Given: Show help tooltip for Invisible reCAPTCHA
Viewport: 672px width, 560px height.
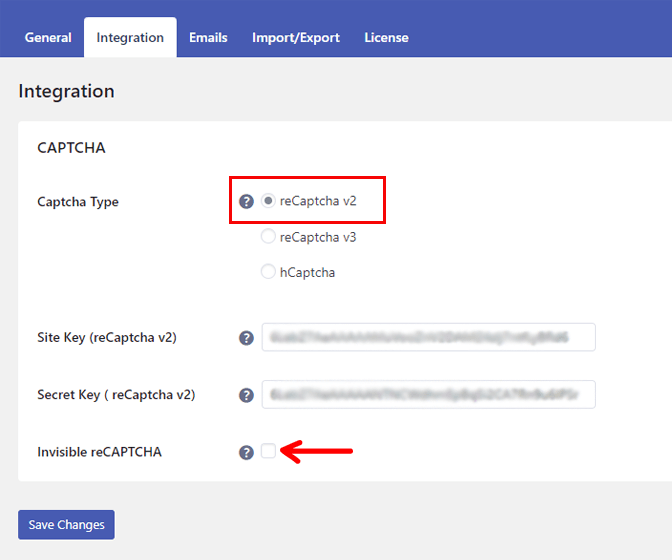Looking at the screenshot, I should (x=246, y=452).
